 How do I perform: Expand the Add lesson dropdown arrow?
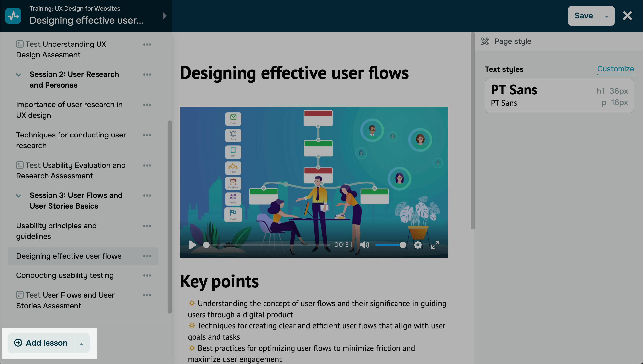pos(82,344)
